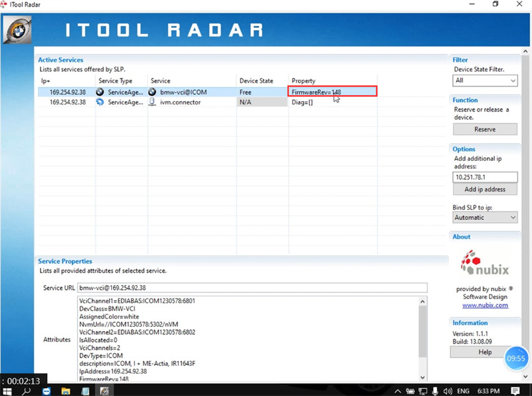
Task: Sort by Property column header
Action: click(x=333, y=80)
